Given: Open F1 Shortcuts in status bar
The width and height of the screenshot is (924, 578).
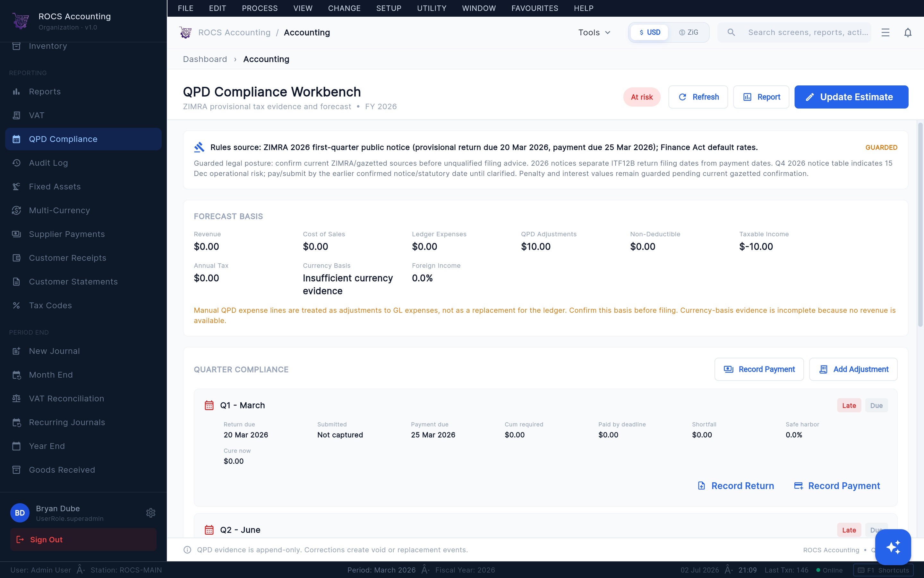Looking at the screenshot, I should click(883, 570).
